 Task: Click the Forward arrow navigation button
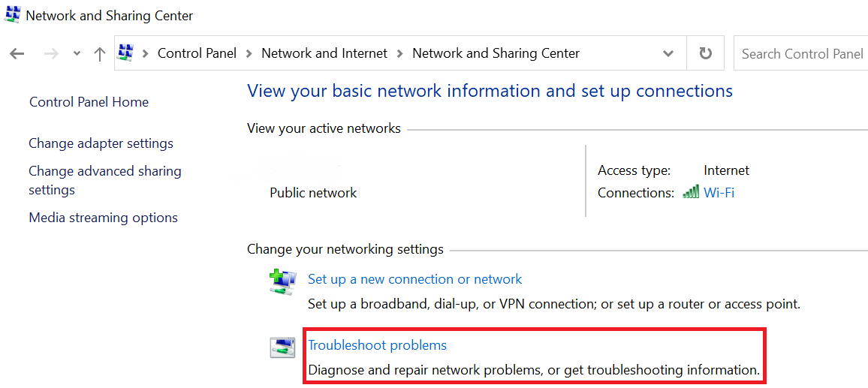(x=51, y=54)
